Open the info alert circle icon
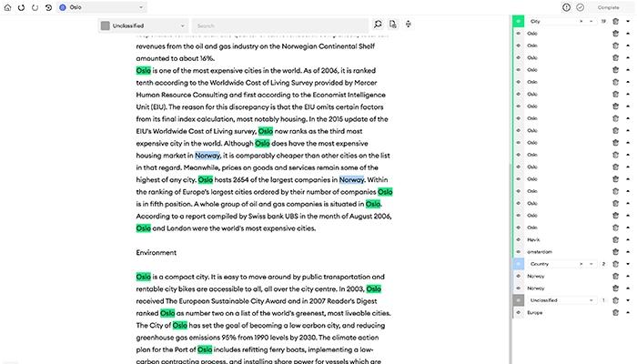This screenshot has height=364, width=637. pos(566,7)
